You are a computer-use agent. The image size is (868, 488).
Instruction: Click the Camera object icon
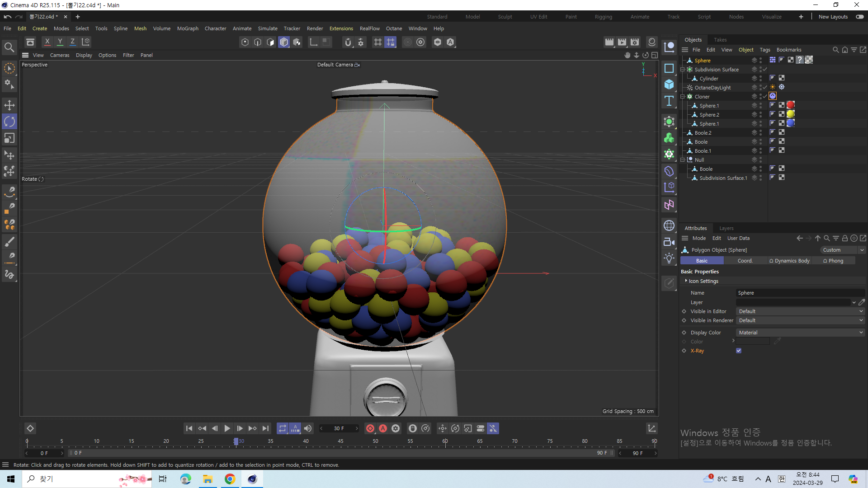669,242
